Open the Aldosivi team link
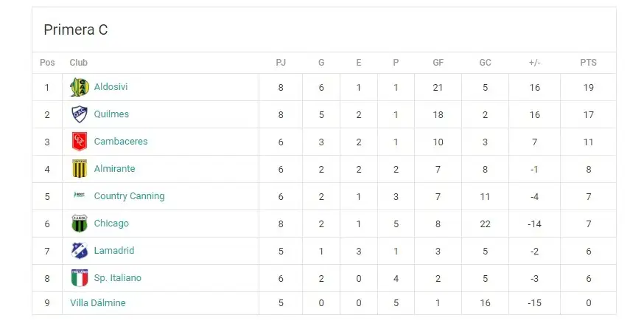644x329 pixels. click(x=111, y=87)
